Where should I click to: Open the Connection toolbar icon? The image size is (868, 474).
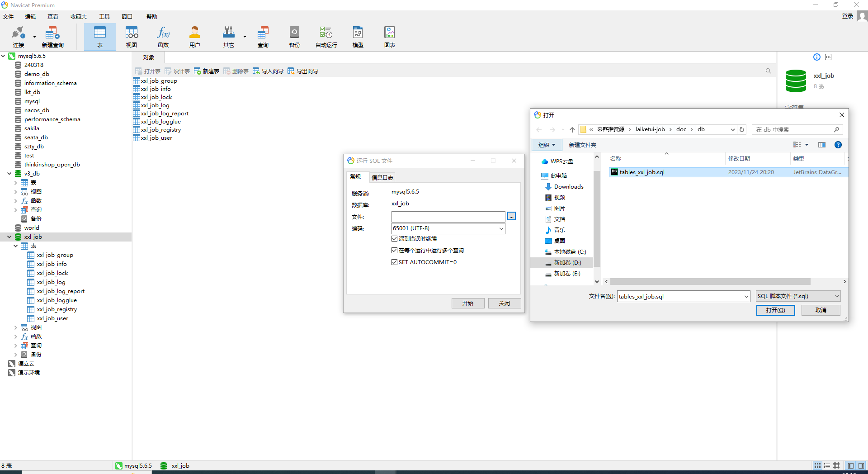coord(18,37)
